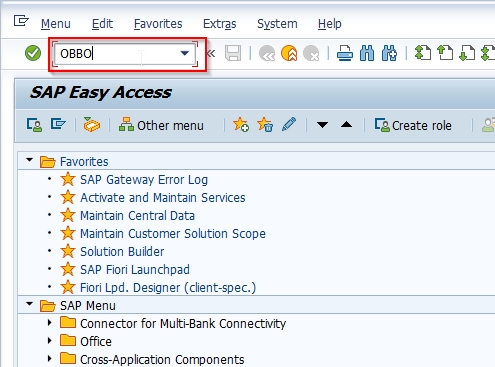This screenshot has width=495, height=367.
Task: Click the transaction code input field
Action: click(x=118, y=54)
